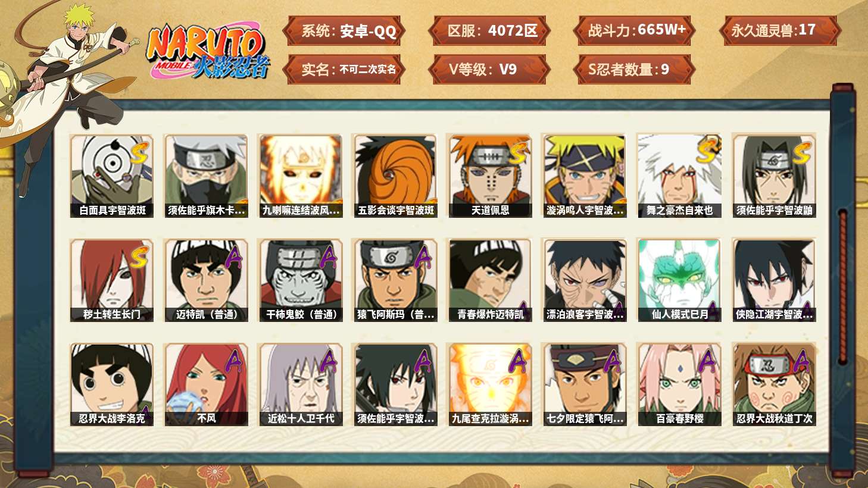Image resolution: width=868 pixels, height=488 pixels.
Task: Open the 舞之豪杰自来也 ninja card
Action: [679, 176]
